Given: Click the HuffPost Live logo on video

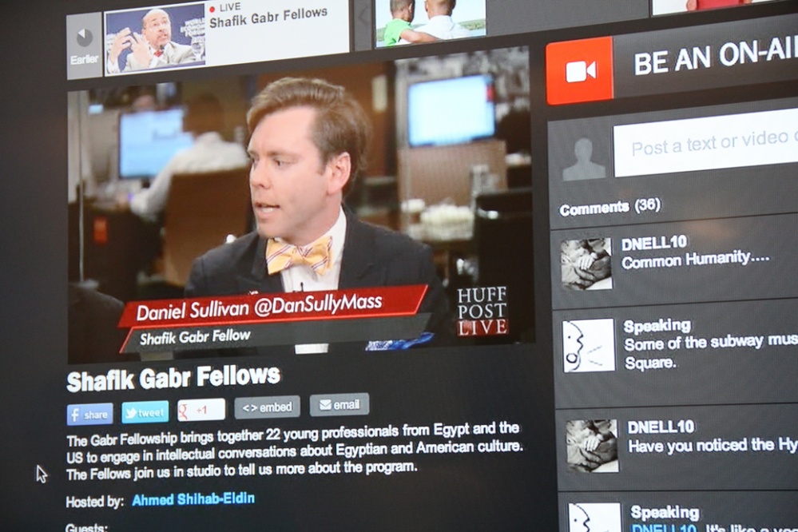Looking at the screenshot, I should (482, 310).
